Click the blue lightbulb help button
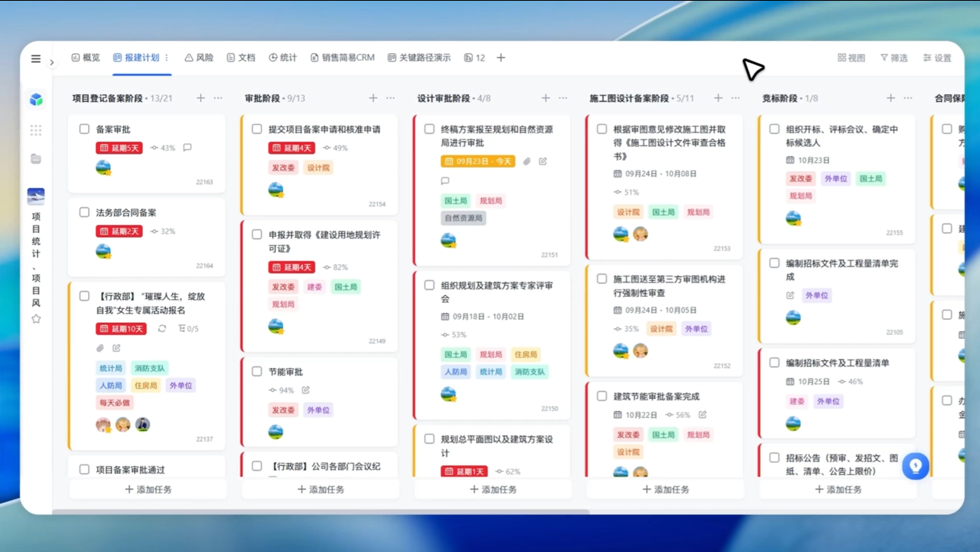This screenshot has width=980, height=552. [x=915, y=466]
